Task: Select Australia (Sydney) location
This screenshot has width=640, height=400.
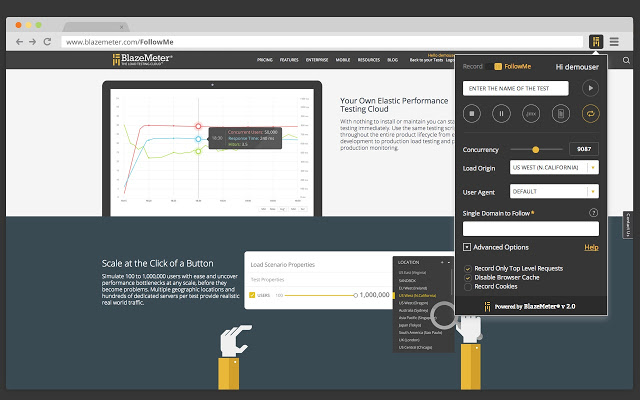Action: pos(413,311)
